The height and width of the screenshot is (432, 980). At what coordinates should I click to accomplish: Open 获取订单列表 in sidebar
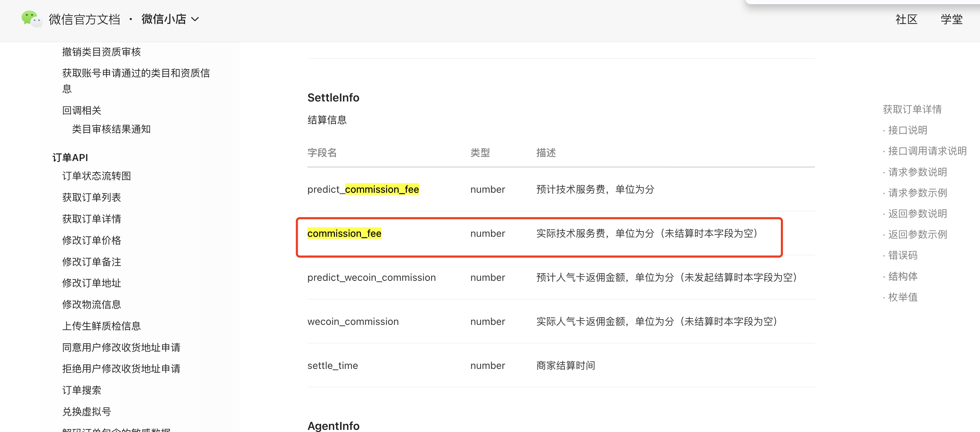91,197
